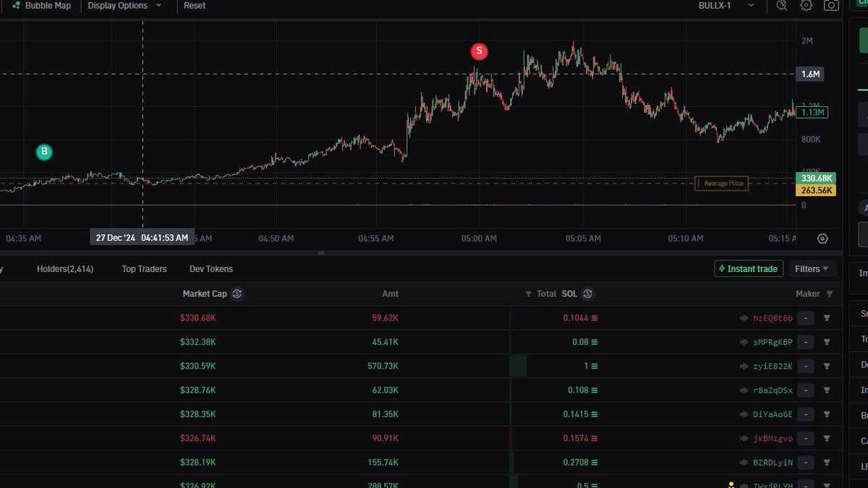
Task: Click arrow icon left of DiYaAo6E
Action: (744, 414)
